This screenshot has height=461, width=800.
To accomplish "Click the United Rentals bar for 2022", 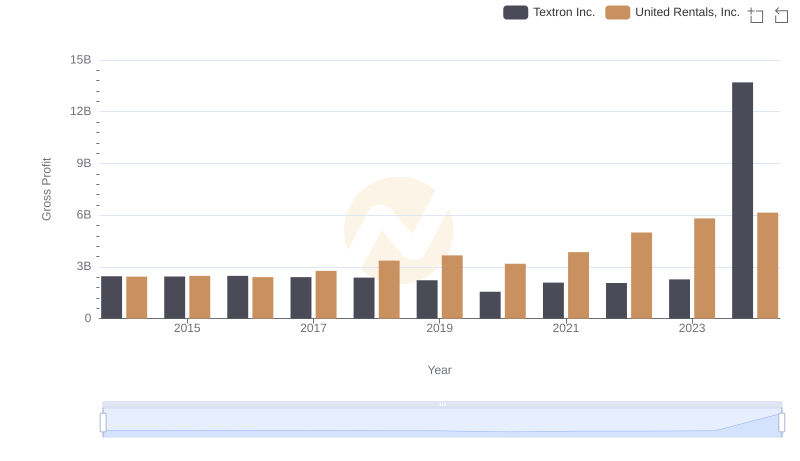I will (641, 275).
